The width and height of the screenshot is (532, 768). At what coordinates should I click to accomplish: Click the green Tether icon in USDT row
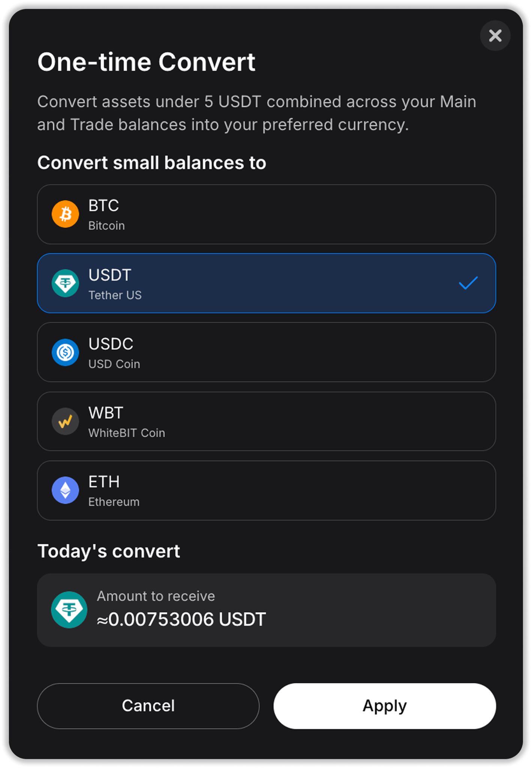click(65, 283)
